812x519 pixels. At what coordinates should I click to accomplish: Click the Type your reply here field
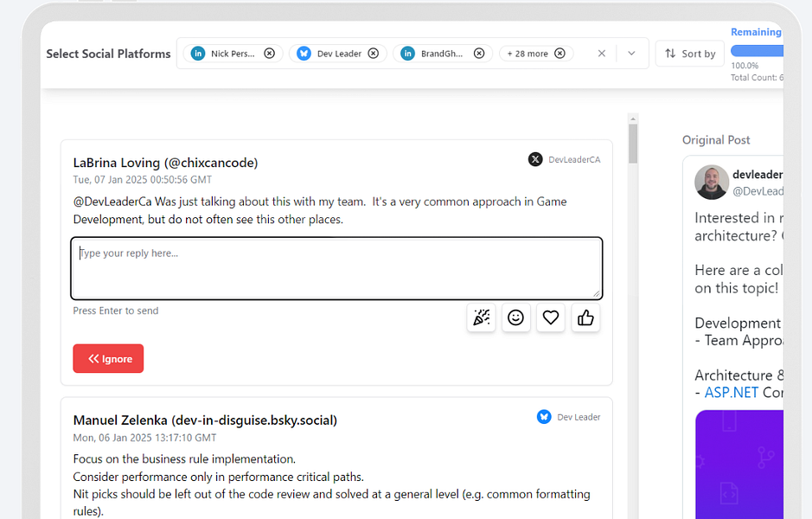click(x=336, y=268)
